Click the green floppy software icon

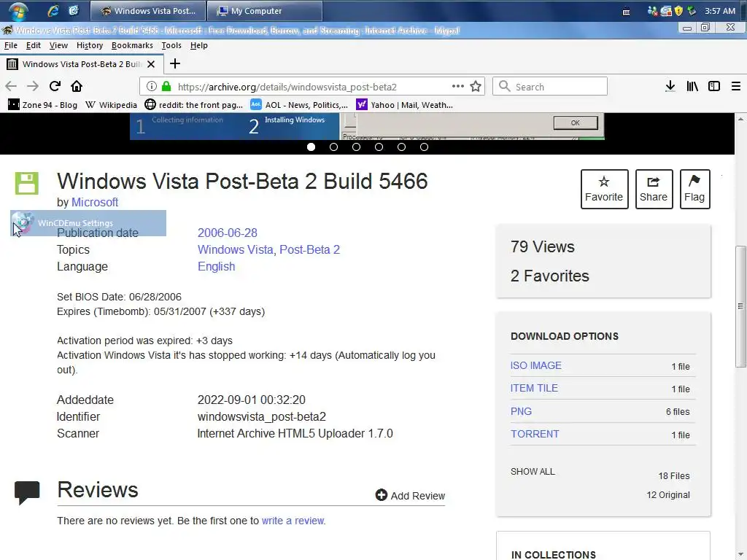tap(27, 183)
